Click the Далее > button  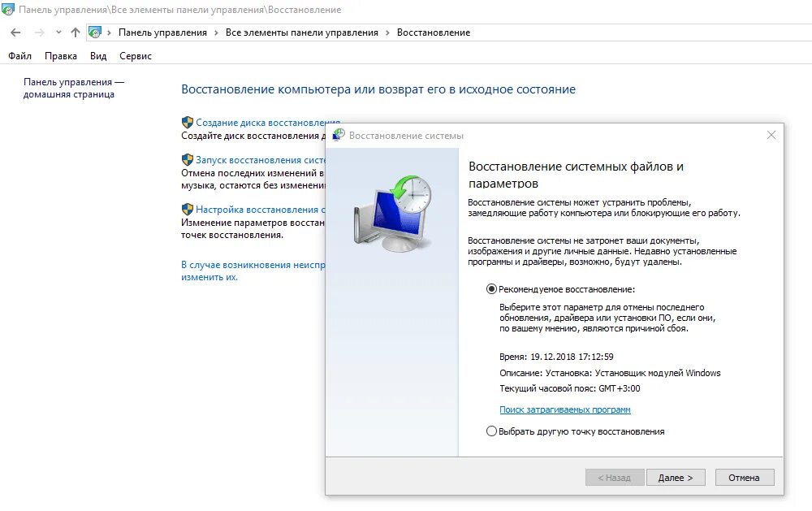coord(676,478)
